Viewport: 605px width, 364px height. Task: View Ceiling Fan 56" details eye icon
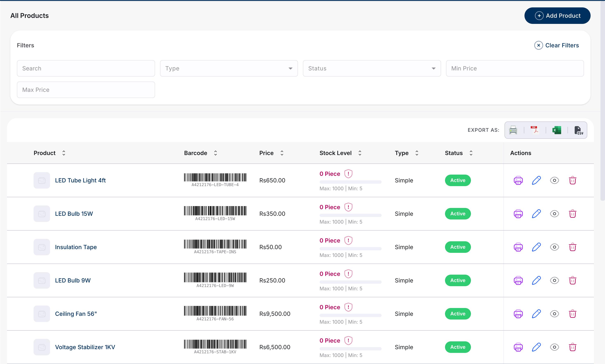point(554,314)
